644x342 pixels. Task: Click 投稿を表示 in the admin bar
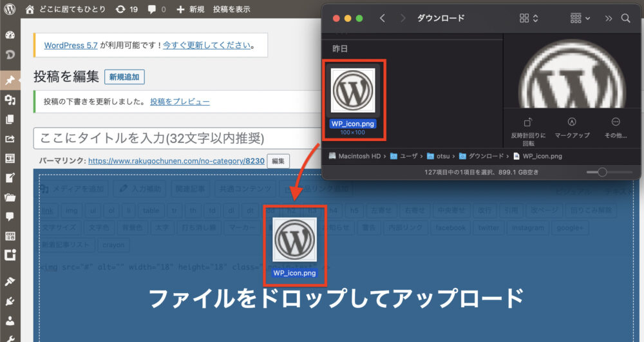click(x=232, y=9)
